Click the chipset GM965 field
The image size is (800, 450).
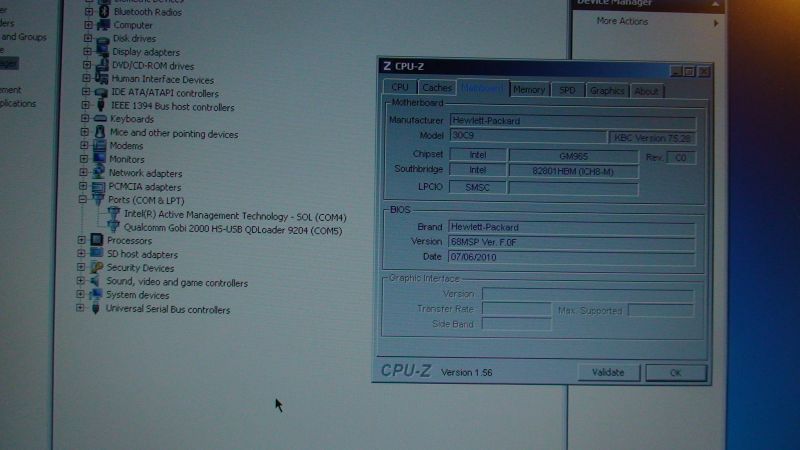pyautogui.click(x=573, y=156)
